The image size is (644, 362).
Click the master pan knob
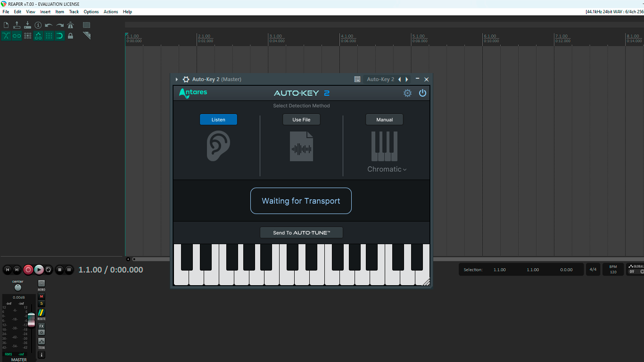(x=18, y=288)
